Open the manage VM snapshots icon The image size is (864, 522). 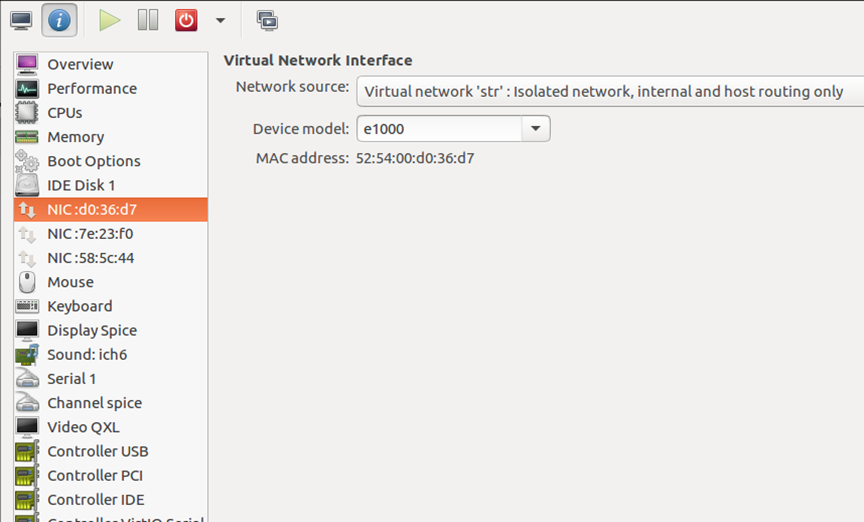267,20
